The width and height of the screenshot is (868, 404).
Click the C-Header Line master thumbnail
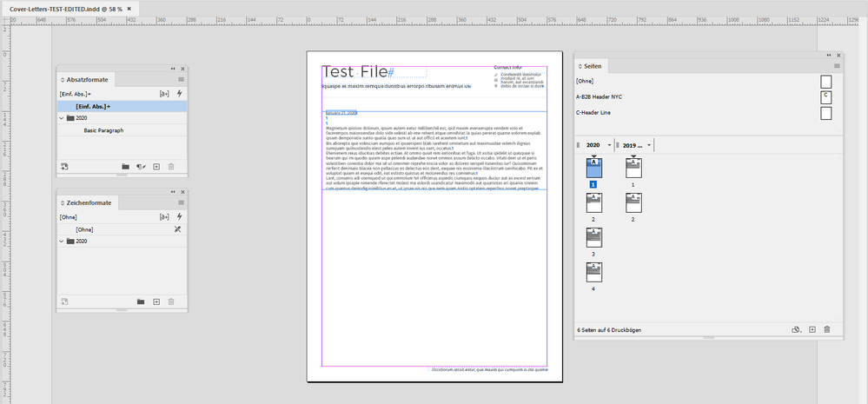826,113
